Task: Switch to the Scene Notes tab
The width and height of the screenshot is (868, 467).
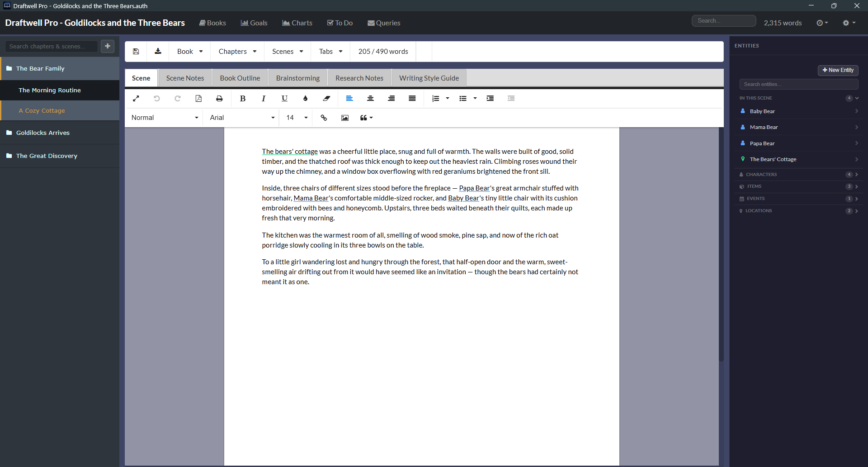Action: point(185,78)
